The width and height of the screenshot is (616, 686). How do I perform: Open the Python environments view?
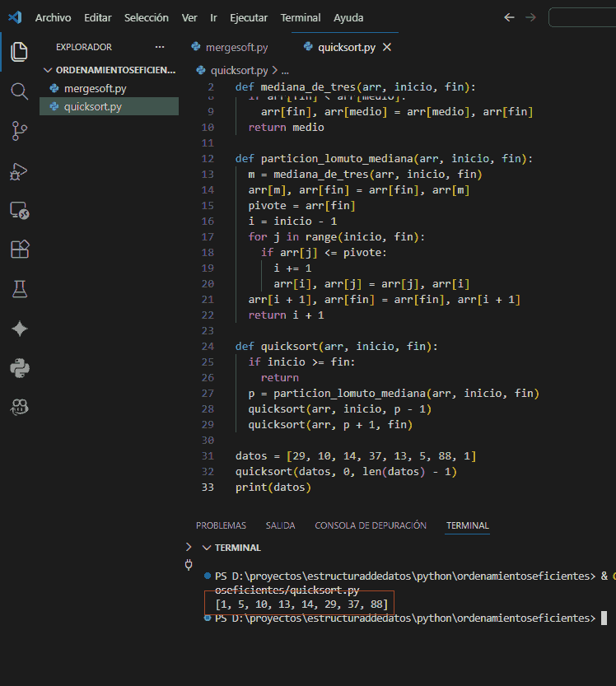pyautogui.click(x=19, y=368)
